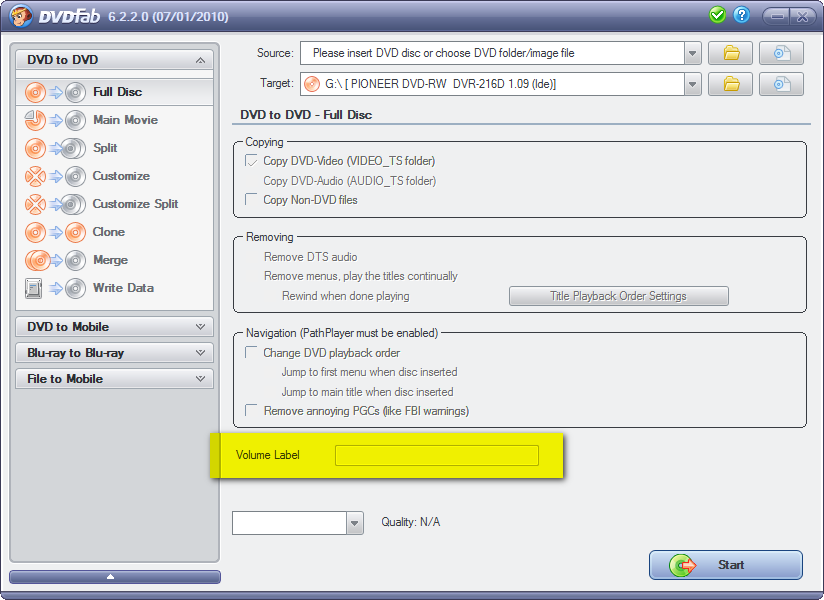Image resolution: width=824 pixels, height=600 pixels.
Task: Click the Quality: N/A label
Action: pyautogui.click(x=410, y=522)
